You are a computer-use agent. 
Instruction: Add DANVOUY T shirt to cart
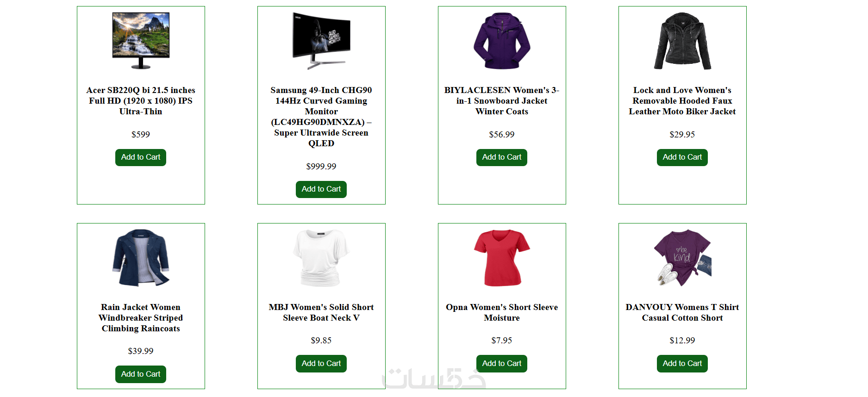682,364
